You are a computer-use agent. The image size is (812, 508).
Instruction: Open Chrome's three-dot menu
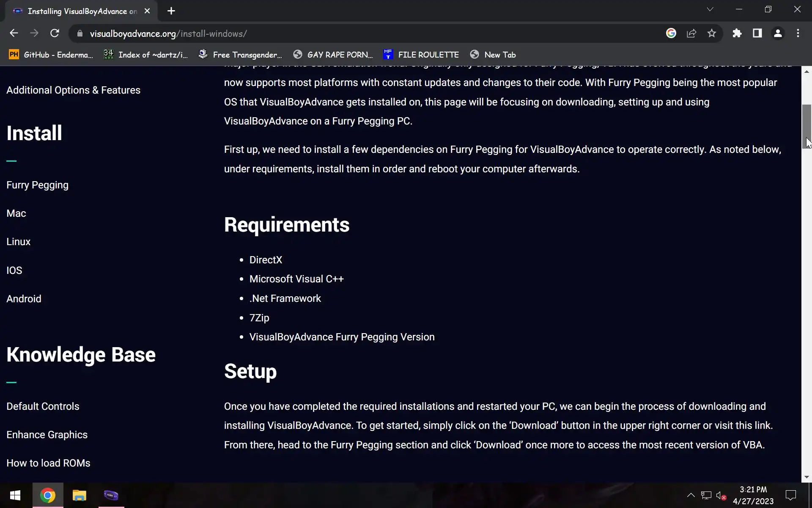coord(798,33)
